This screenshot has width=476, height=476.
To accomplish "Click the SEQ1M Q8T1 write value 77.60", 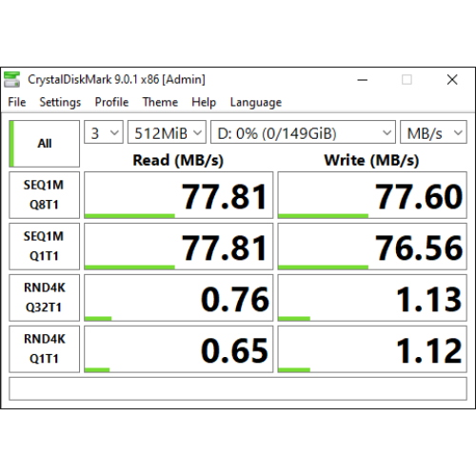I will pos(372,195).
